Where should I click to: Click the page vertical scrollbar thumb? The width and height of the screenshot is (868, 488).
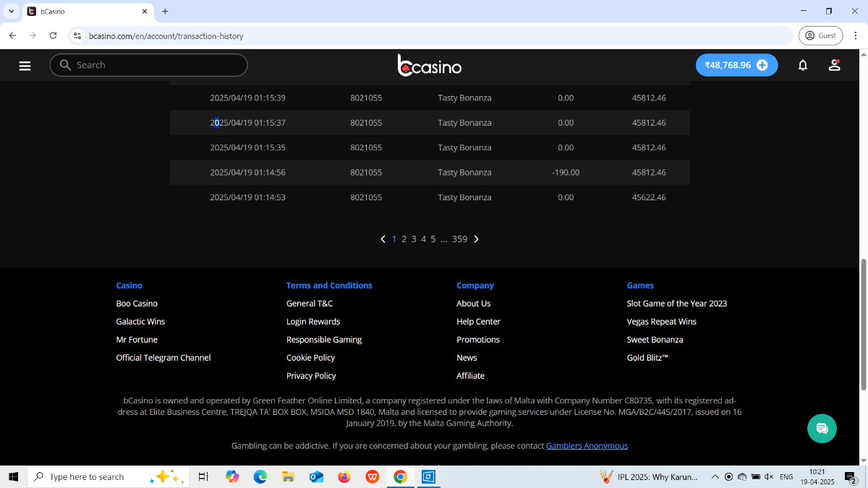click(x=861, y=324)
